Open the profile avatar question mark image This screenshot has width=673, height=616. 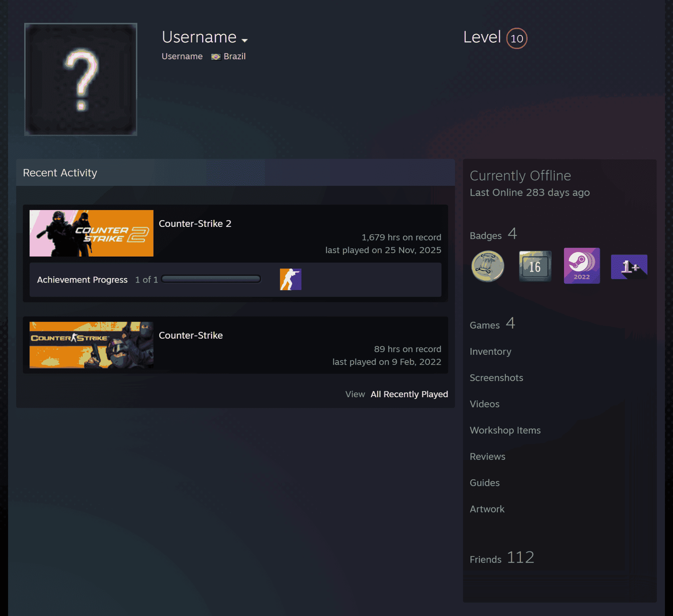pyautogui.click(x=81, y=79)
